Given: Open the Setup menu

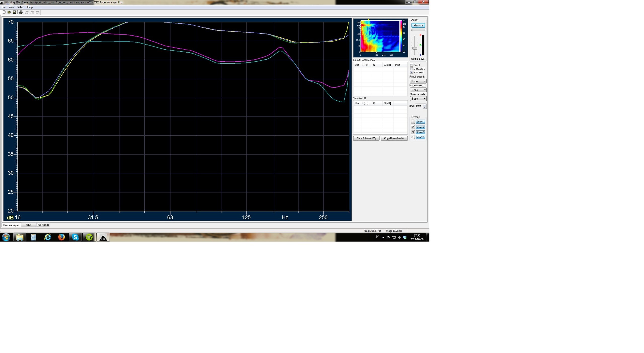Looking at the screenshot, I should click(21, 7).
